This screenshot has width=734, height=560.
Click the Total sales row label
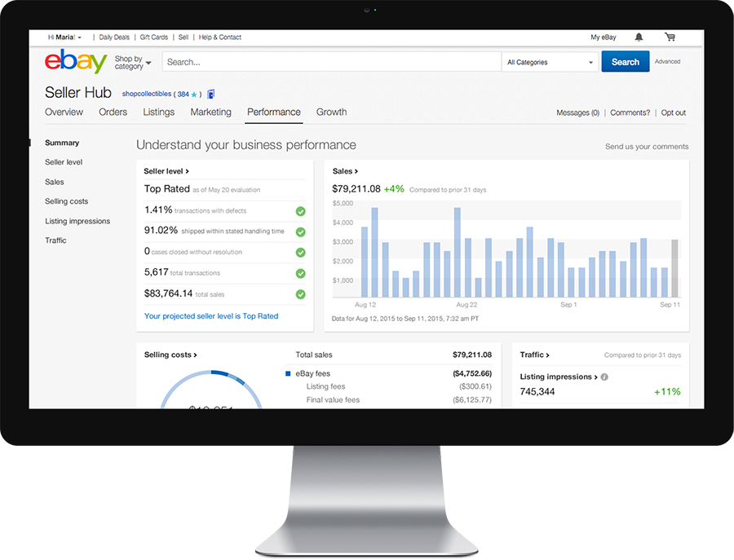tap(314, 355)
